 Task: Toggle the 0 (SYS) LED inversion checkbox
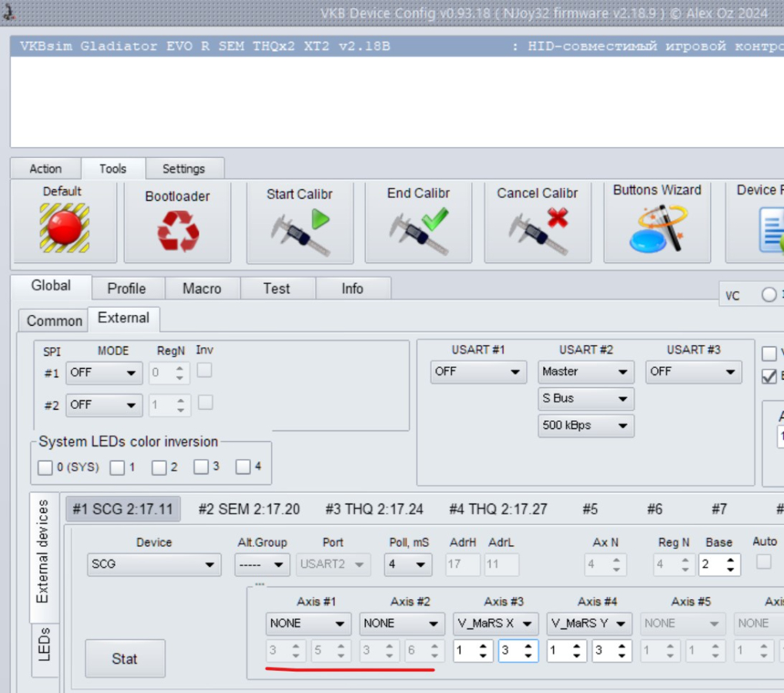click(45, 467)
